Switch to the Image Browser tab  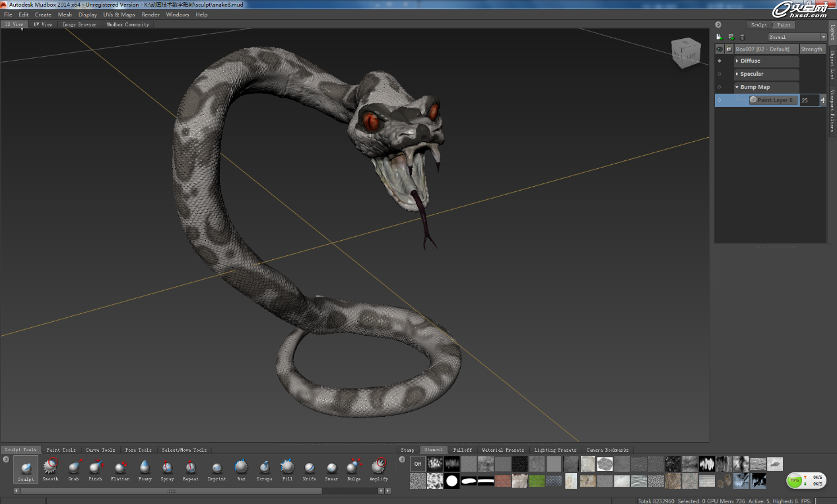pyautogui.click(x=79, y=24)
